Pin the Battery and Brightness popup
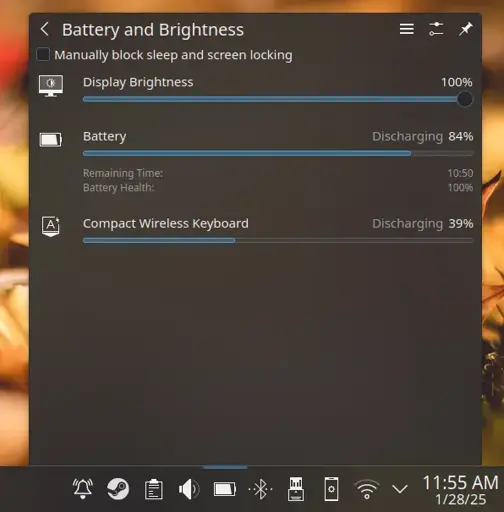Viewport: 504px width, 512px height. [x=465, y=29]
